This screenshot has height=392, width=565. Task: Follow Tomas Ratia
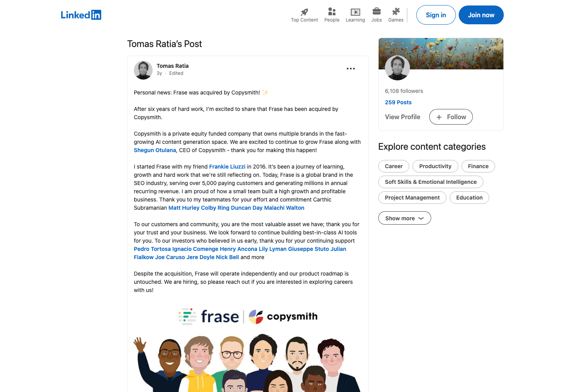tap(451, 117)
